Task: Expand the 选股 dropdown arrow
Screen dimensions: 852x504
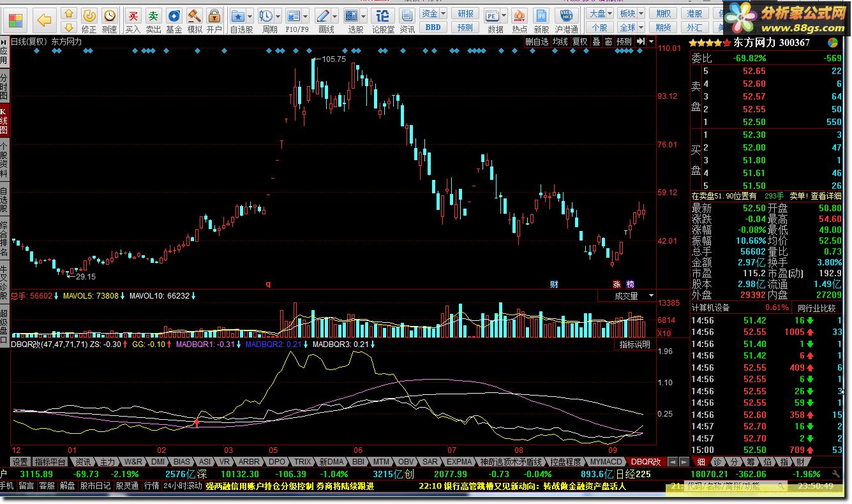Action: [x=364, y=16]
